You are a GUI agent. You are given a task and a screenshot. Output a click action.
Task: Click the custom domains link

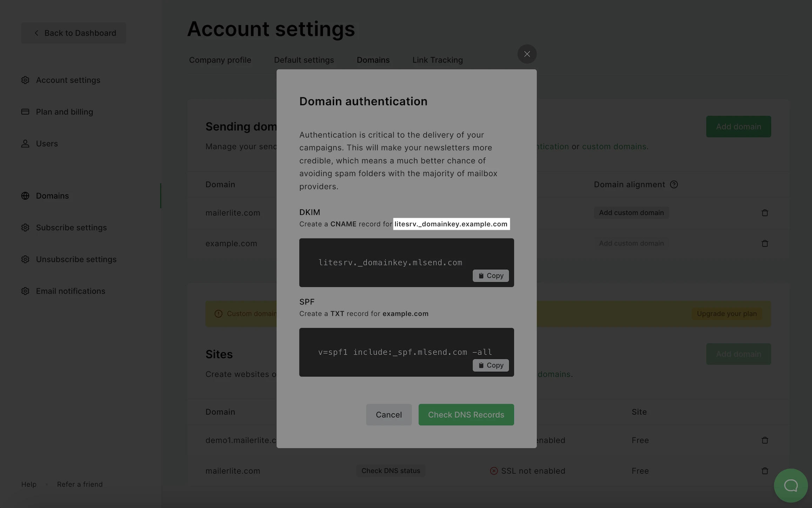[614, 147]
